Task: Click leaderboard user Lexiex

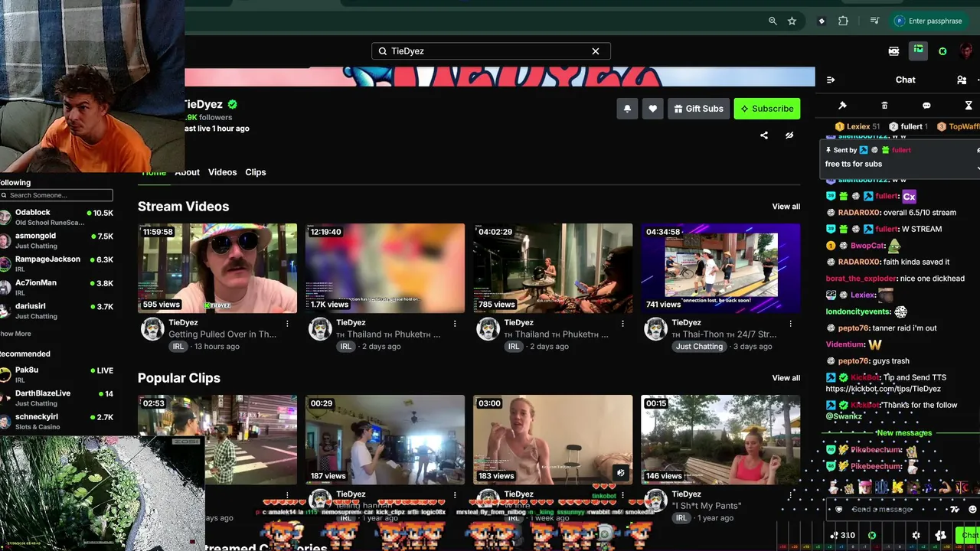Action: pyautogui.click(x=857, y=127)
